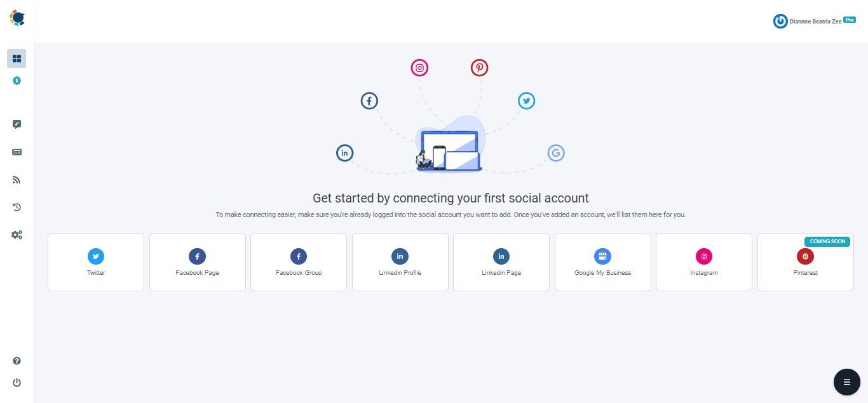Connect a Twitter account
The image size is (868, 403).
pos(95,261)
